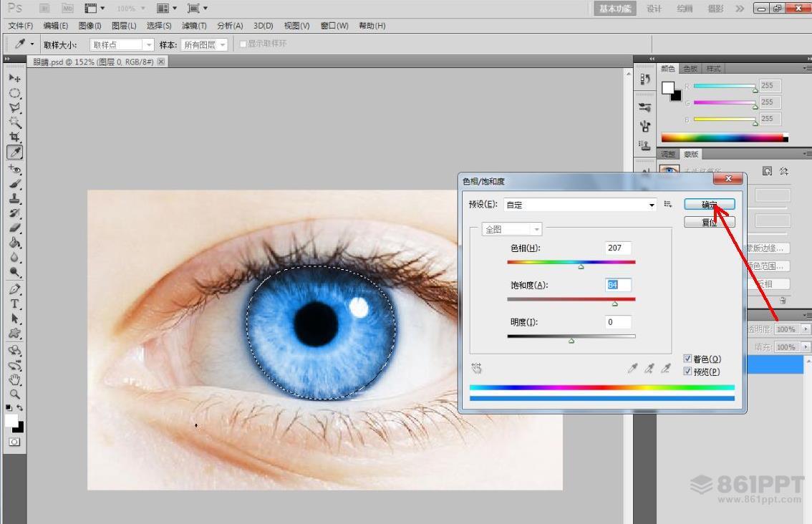Activate the Hand tool
Viewport: 812px width, 524px height.
(14, 379)
